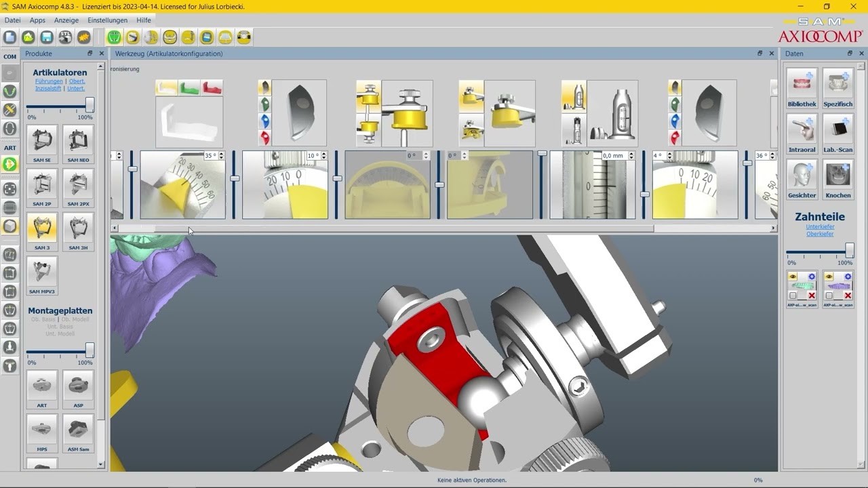The image size is (868, 488).
Task: Click the 10° angle spinner arrows
Action: coord(324,156)
